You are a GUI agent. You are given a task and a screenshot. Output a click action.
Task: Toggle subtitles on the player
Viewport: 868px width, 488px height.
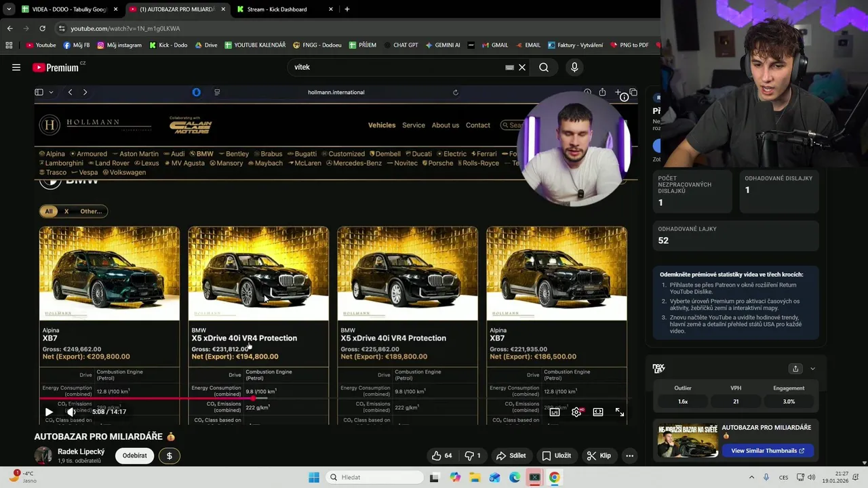(555, 411)
